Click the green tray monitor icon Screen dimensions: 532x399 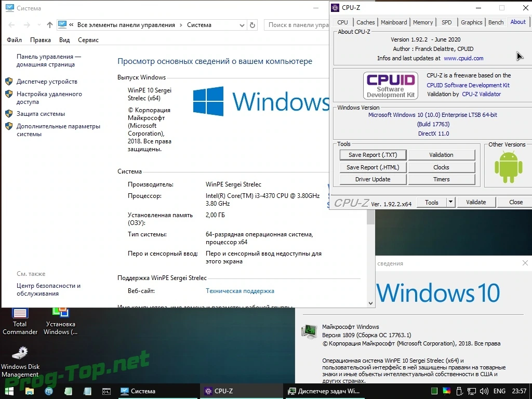[x=434, y=391]
